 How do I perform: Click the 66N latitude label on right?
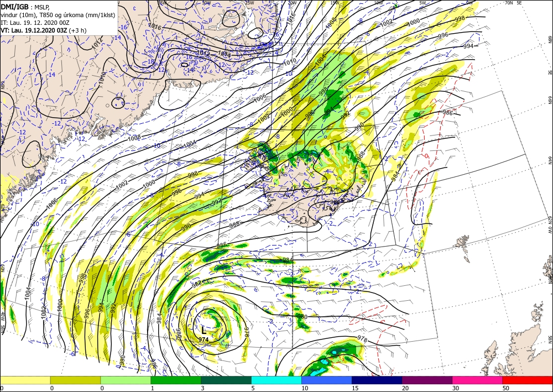click(550, 100)
